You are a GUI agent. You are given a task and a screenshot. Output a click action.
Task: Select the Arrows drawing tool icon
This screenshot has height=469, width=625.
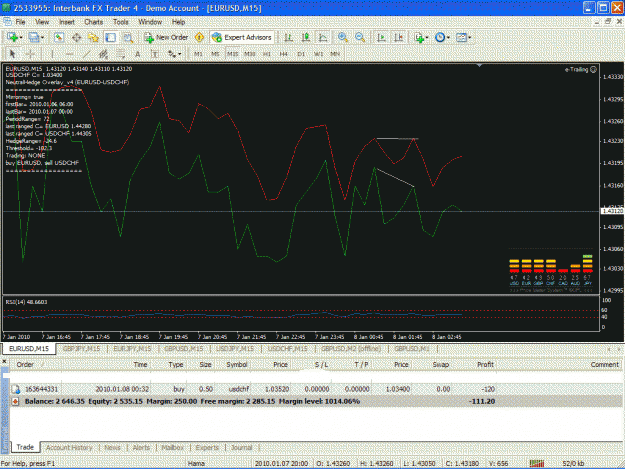pyautogui.click(x=172, y=54)
